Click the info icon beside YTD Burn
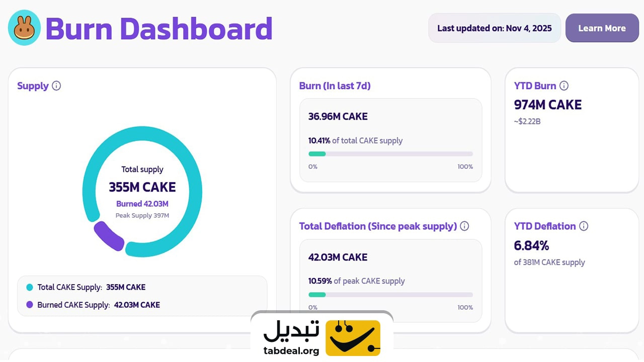Screen dimensions: 644x362 [564, 85]
